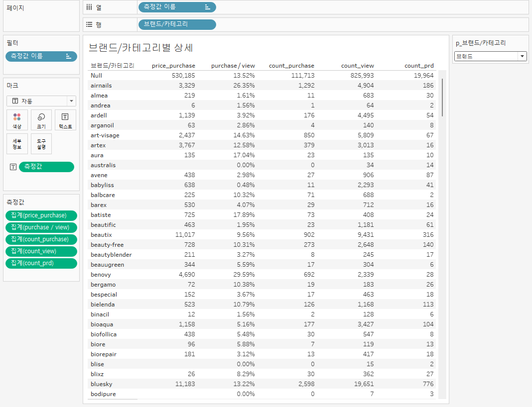The image size is (532, 407).
Task: Open the Tooltip (도구 설명) marks card
Action: coord(41,144)
